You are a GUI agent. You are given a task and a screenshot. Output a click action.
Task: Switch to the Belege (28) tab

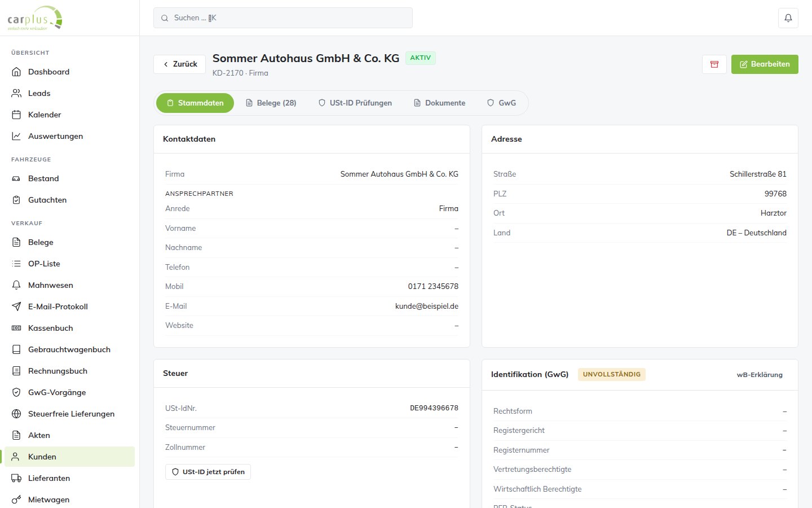tap(271, 103)
